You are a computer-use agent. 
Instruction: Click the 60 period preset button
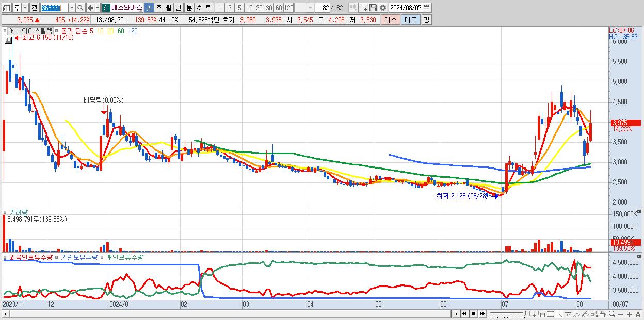[279, 8]
